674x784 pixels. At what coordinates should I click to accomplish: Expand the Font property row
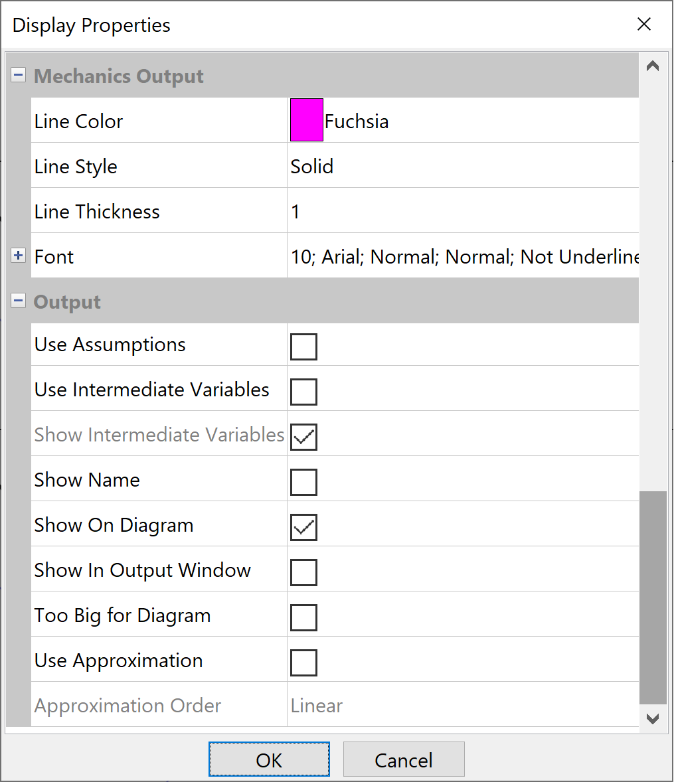pyautogui.click(x=19, y=256)
